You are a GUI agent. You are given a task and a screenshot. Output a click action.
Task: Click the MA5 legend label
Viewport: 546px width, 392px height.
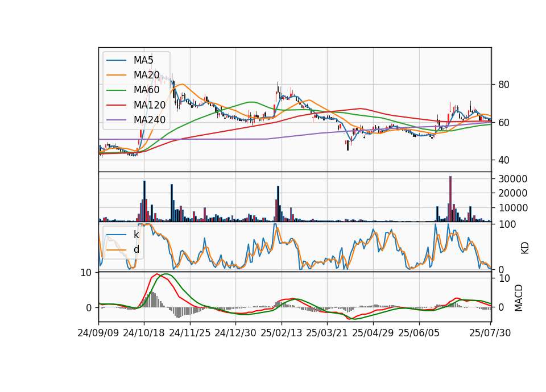click(143, 60)
